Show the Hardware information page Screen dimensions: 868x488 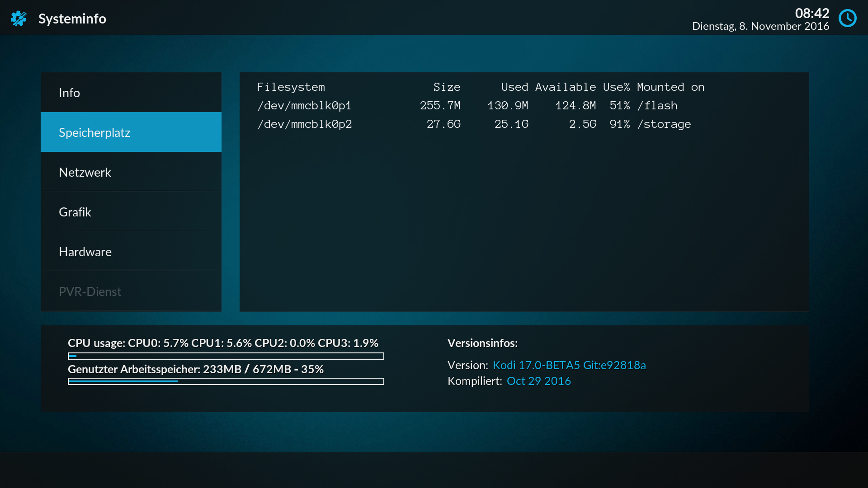pos(131,252)
